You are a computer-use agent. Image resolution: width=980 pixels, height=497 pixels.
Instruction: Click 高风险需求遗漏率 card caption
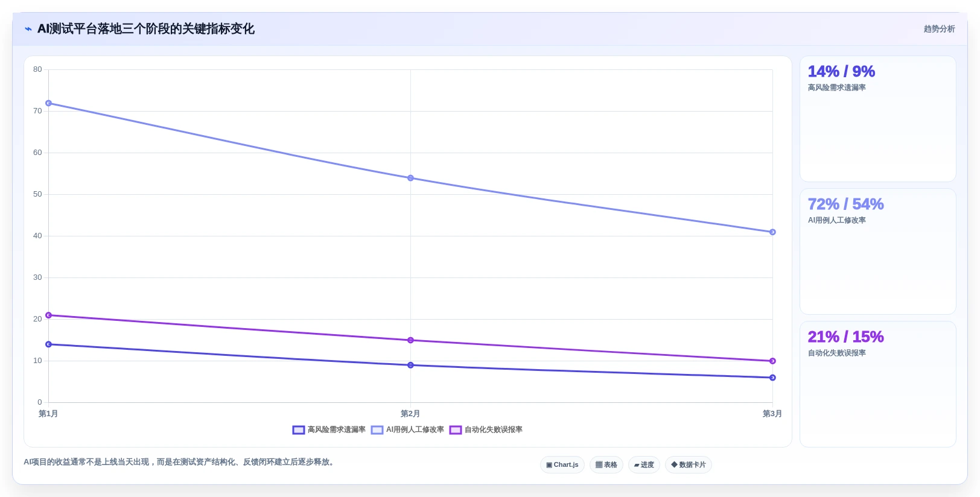click(x=837, y=88)
